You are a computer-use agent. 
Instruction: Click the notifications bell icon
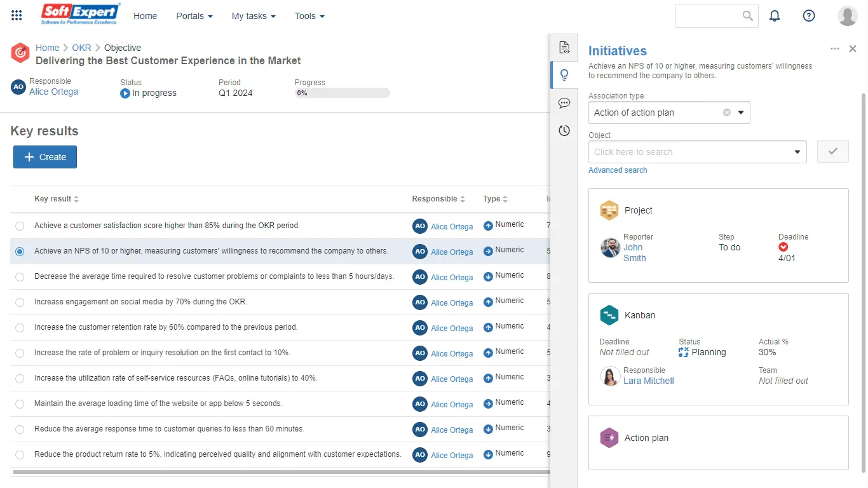[x=775, y=16]
